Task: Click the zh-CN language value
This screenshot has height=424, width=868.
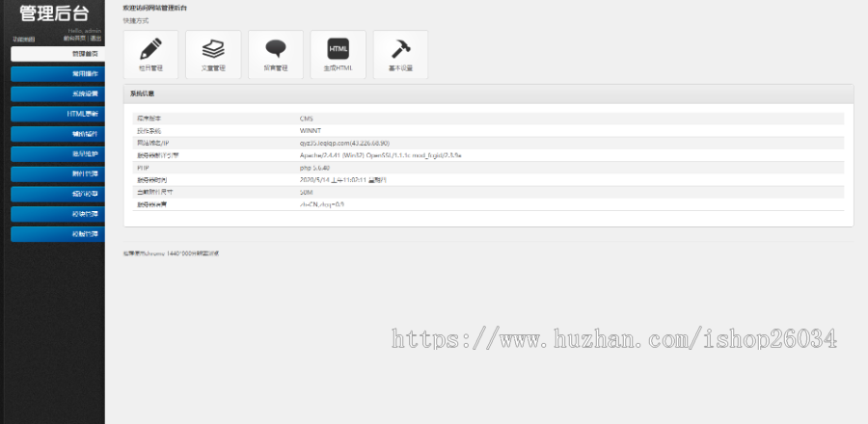Action: (321, 204)
